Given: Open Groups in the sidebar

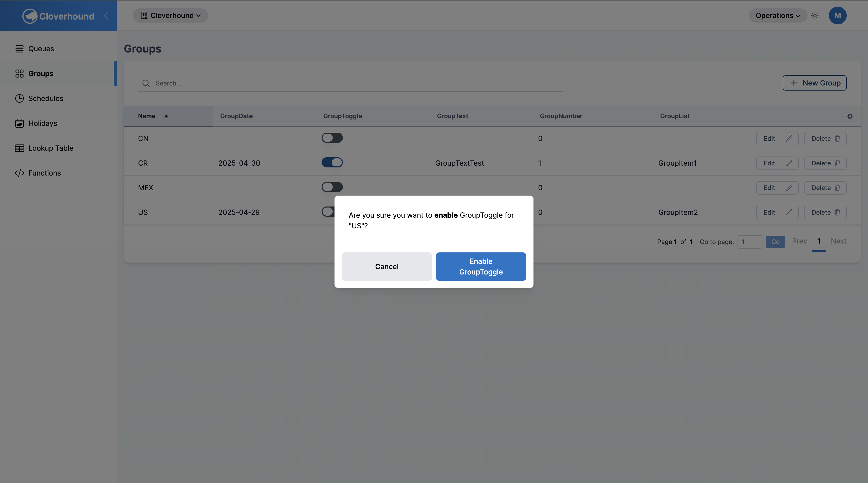Looking at the screenshot, I should [58, 73].
